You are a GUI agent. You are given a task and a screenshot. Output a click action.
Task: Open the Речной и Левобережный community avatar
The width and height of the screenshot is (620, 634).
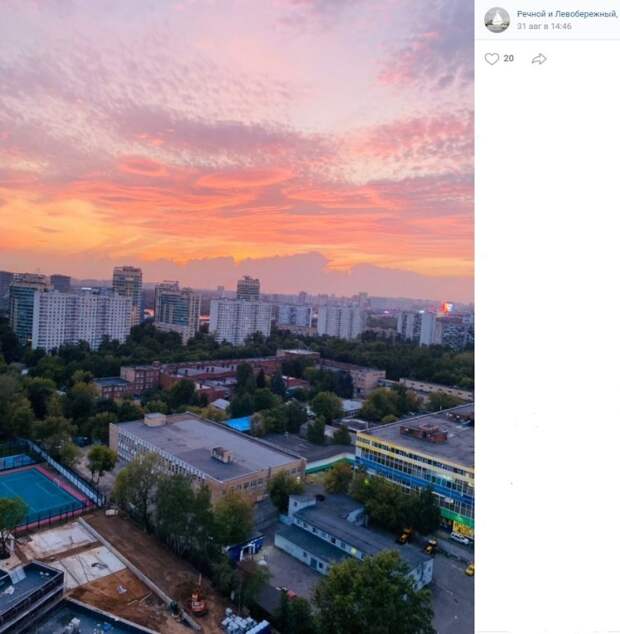pyautogui.click(x=497, y=20)
